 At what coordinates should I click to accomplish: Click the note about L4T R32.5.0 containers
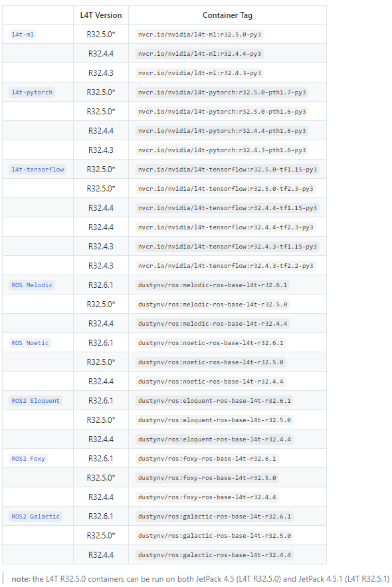coord(201,579)
